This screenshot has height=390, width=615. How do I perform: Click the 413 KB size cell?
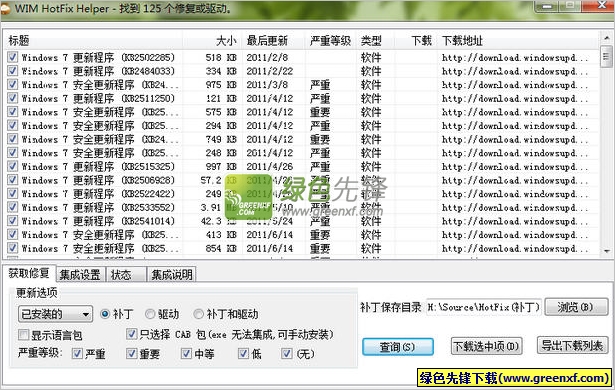click(x=221, y=235)
